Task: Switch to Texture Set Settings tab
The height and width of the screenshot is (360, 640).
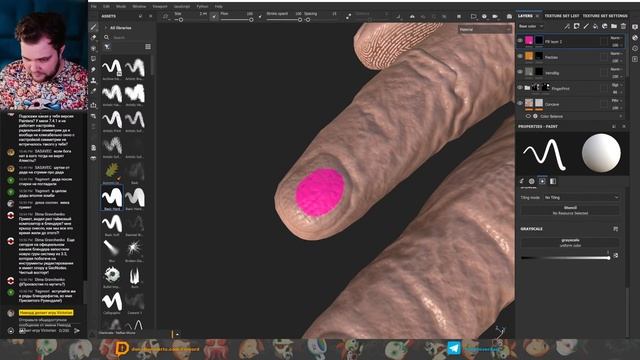Action: pos(605,16)
